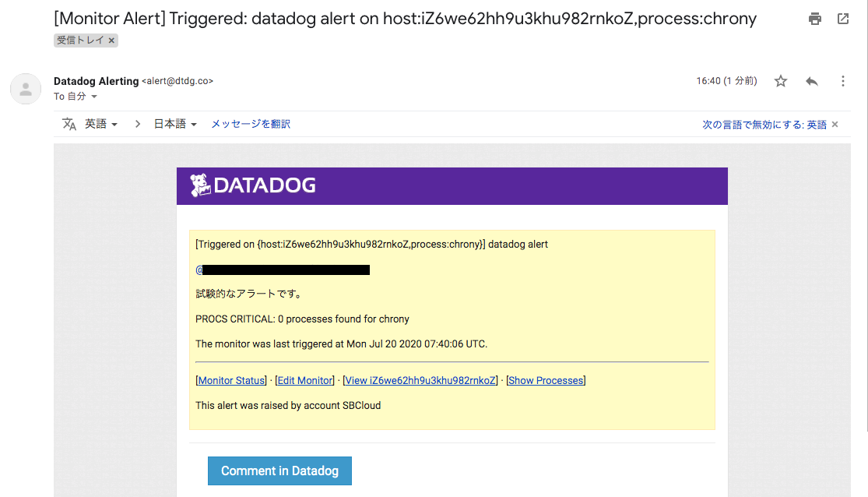This screenshot has height=497, width=868.
Task: Click the Datadog logo in the banner
Action: [253, 185]
